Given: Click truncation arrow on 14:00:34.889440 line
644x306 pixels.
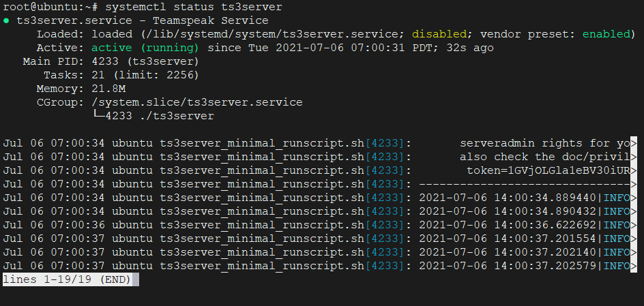Looking at the screenshot, I should pos(634,198).
